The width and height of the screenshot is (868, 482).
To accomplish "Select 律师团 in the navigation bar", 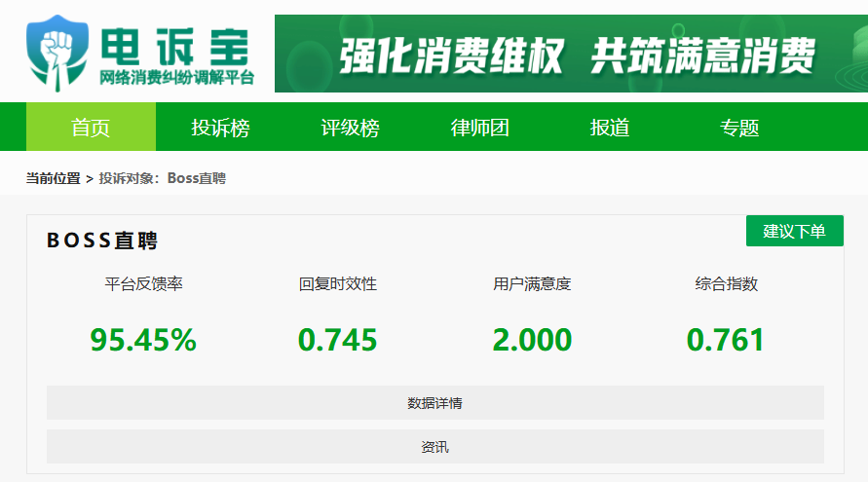I will (x=479, y=128).
